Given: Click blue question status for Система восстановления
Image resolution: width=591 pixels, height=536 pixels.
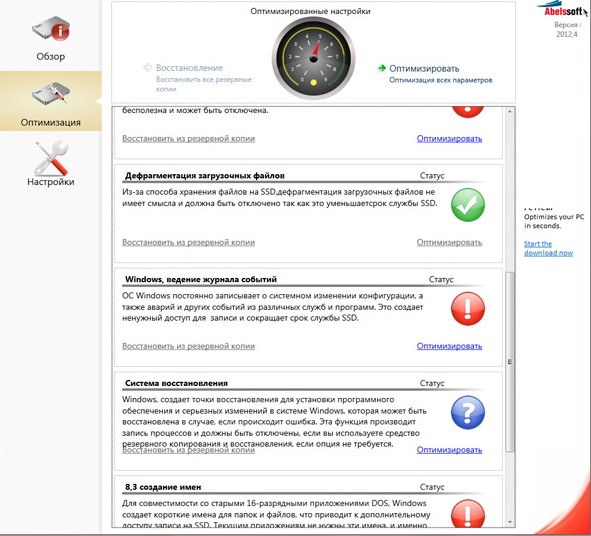Looking at the screenshot, I should (468, 412).
